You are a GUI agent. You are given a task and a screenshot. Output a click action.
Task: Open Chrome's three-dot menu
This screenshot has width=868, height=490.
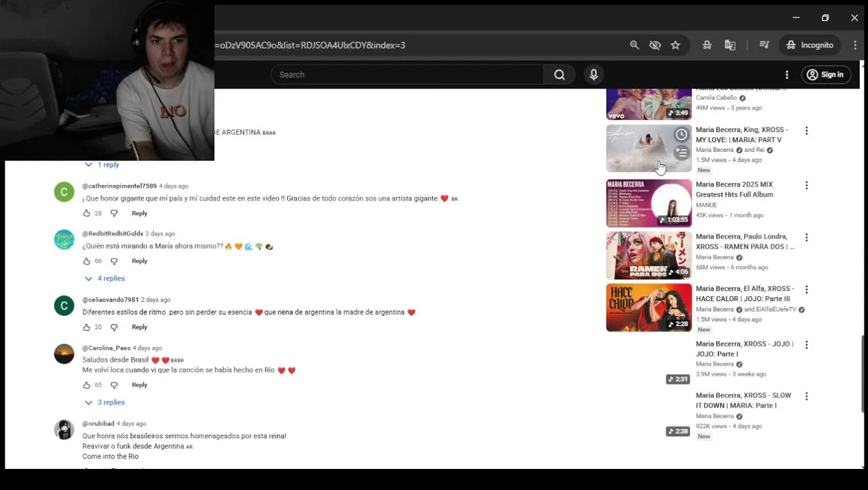point(855,45)
